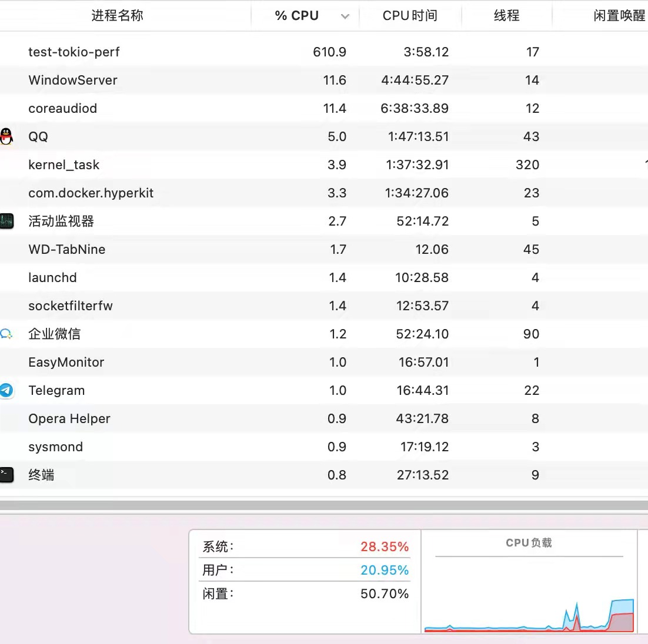Click the 闲置 50.70% value
Image resolution: width=648 pixels, height=644 pixels.
click(x=385, y=593)
